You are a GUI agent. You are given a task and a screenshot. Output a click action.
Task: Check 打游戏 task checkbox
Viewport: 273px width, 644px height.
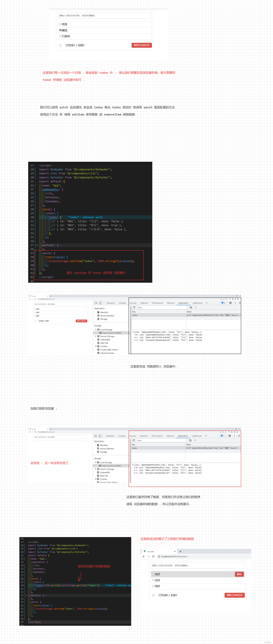point(60,36)
